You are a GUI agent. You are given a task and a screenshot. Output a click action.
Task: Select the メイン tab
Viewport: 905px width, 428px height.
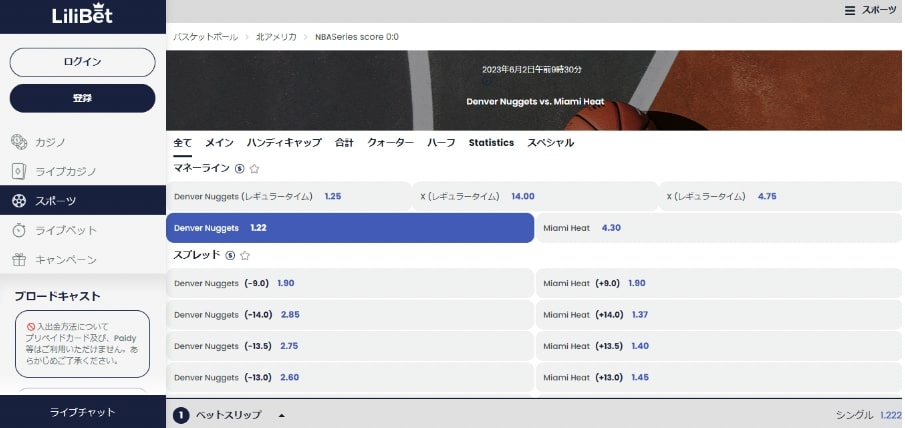pos(219,142)
